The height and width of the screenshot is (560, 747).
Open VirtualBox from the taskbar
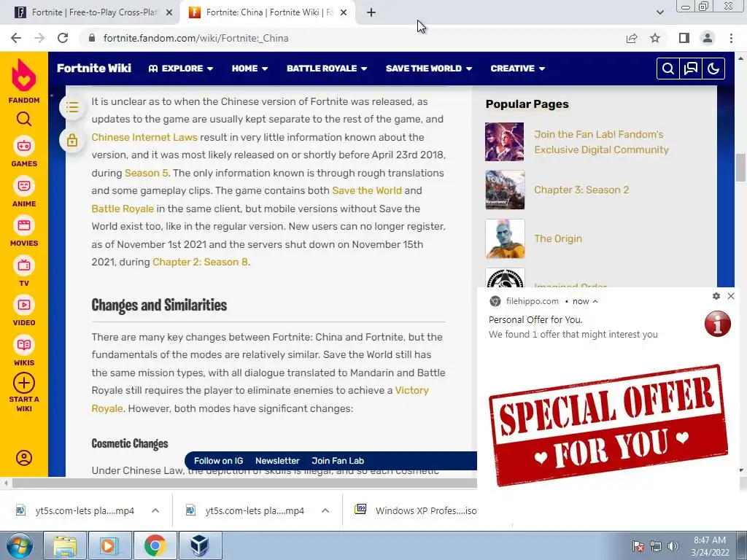199,545
